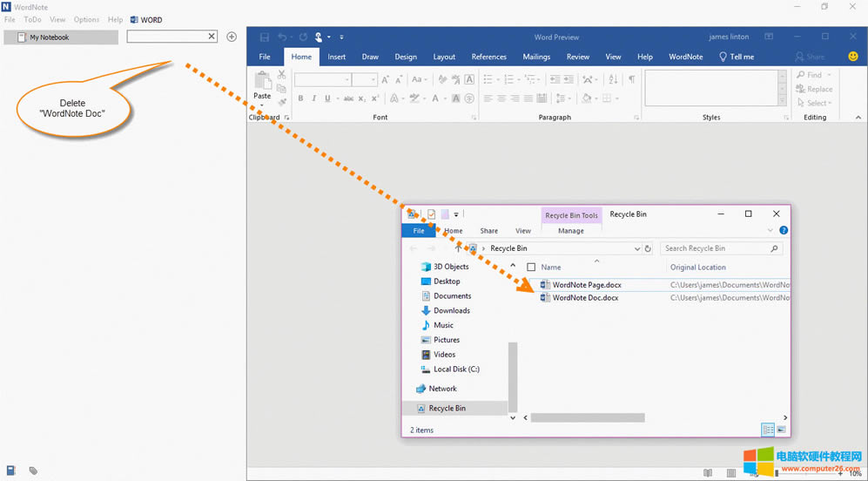
Task: Click the Search Recycle Bin field
Action: pyautogui.click(x=714, y=248)
